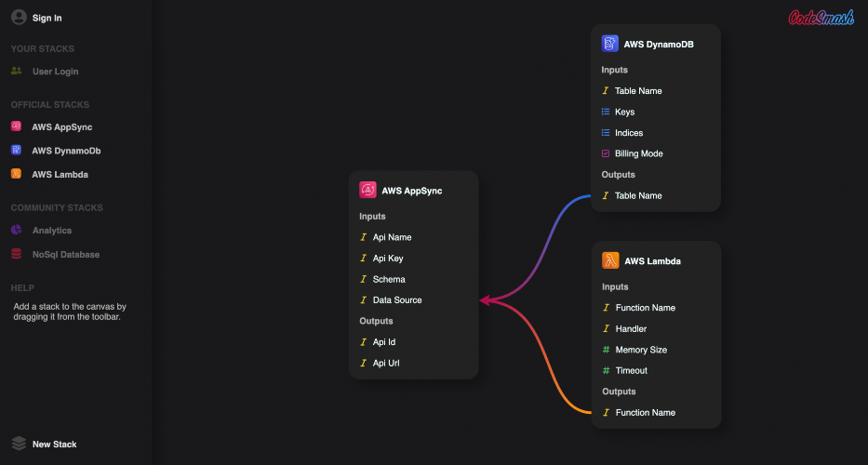Viewport: 868px width, 465px height.
Task: Select the Handler input
Action: [x=631, y=329]
